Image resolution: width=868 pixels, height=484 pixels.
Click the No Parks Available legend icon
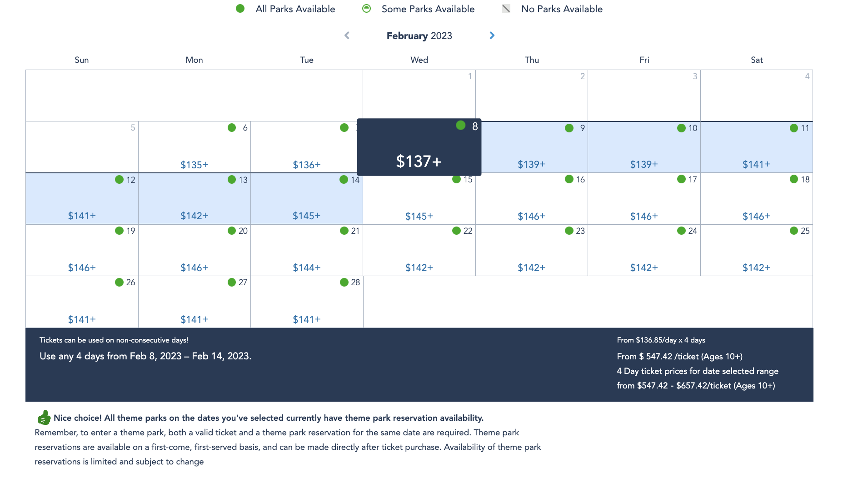506,9
